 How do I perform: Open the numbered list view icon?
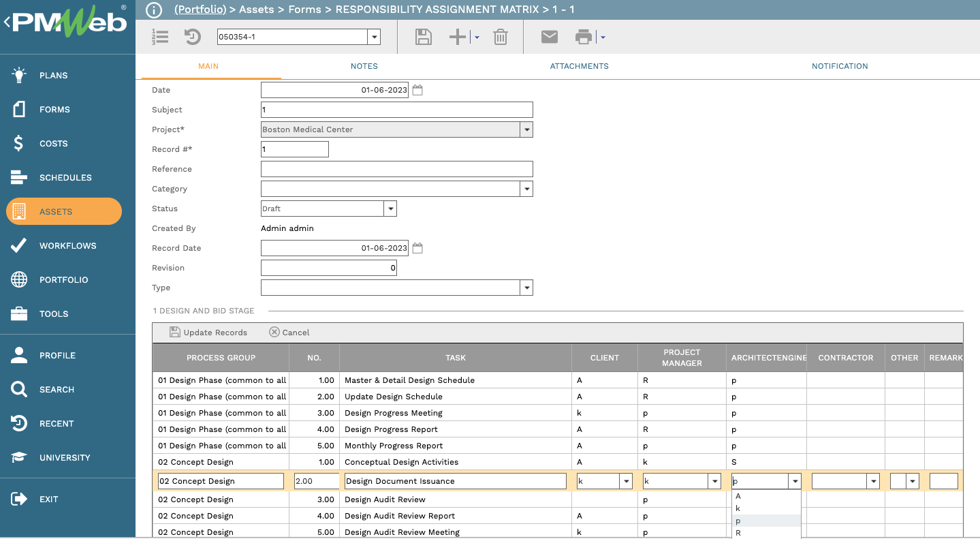[x=160, y=37]
